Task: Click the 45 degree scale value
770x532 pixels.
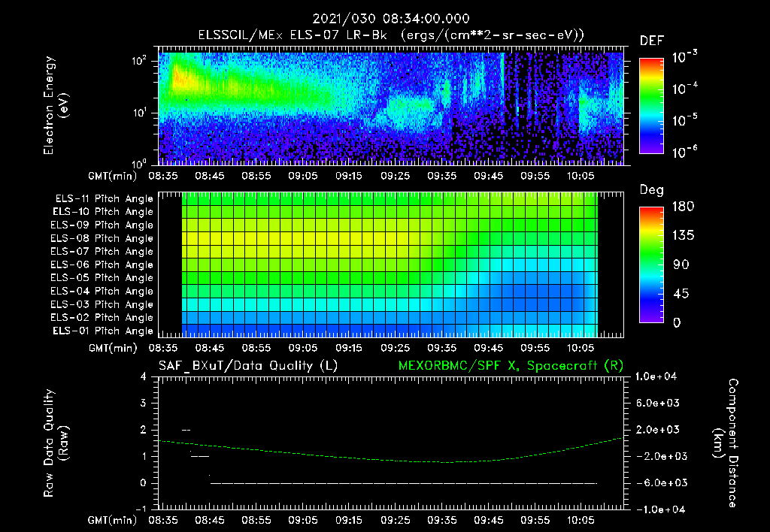Action: point(681,294)
